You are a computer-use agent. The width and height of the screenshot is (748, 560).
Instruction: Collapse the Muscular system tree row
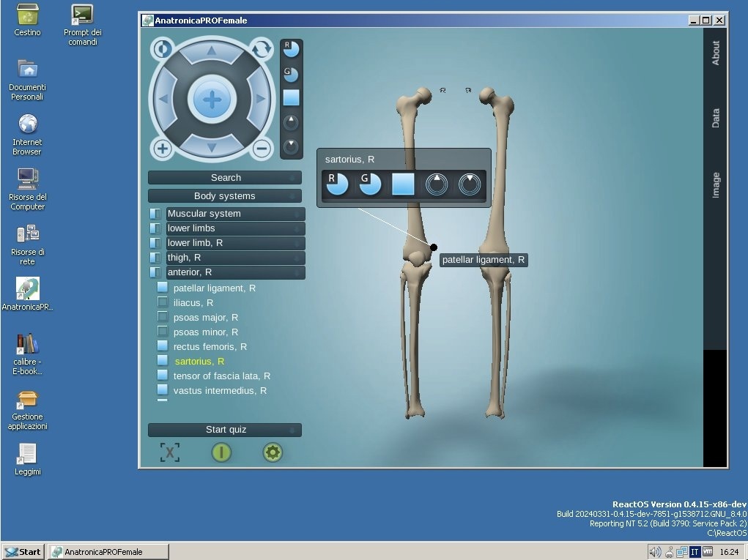pyautogui.click(x=236, y=214)
